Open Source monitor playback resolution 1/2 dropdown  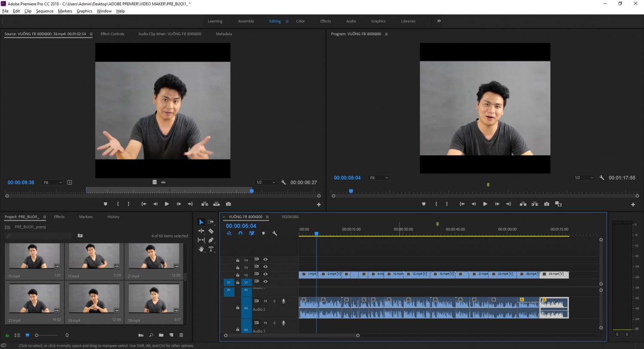pyautogui.click(x=266, y=182)
